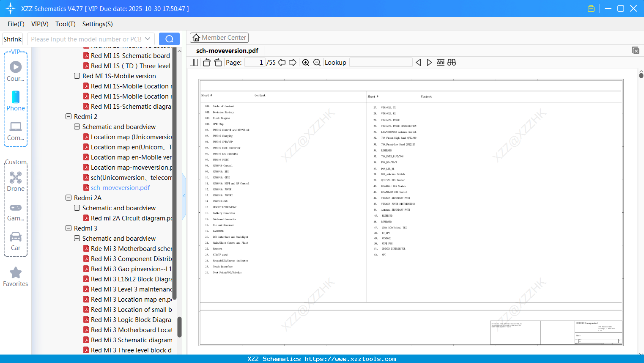The image size is (644, 363).
Task: Focus the model number or PCB input
Action: click(86, 39)
